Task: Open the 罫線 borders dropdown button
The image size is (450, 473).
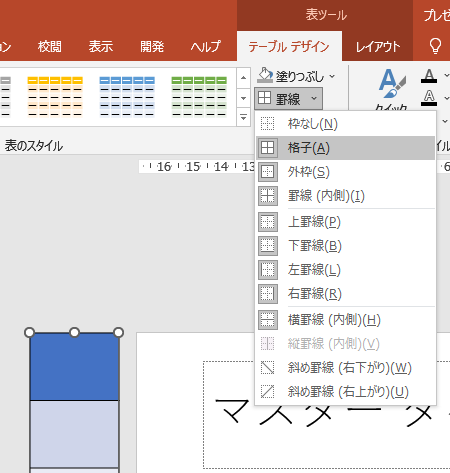Action: coord(288,99)
